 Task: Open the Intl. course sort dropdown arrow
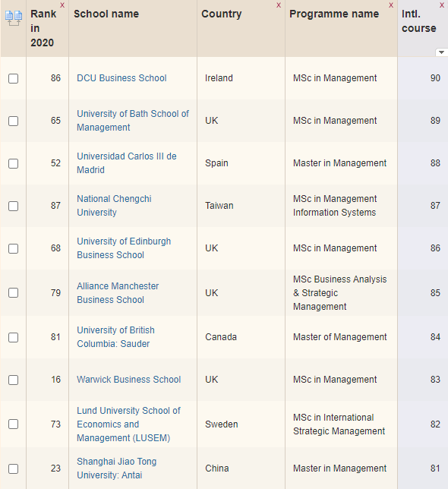coord(441,52)
